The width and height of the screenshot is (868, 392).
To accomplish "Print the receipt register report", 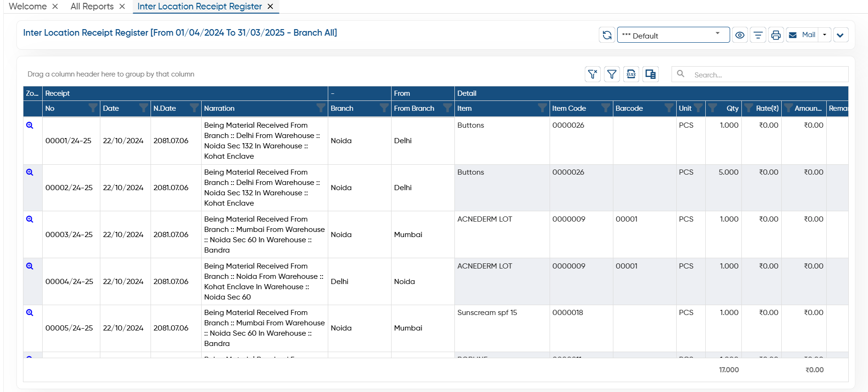I will click(776, 35).
